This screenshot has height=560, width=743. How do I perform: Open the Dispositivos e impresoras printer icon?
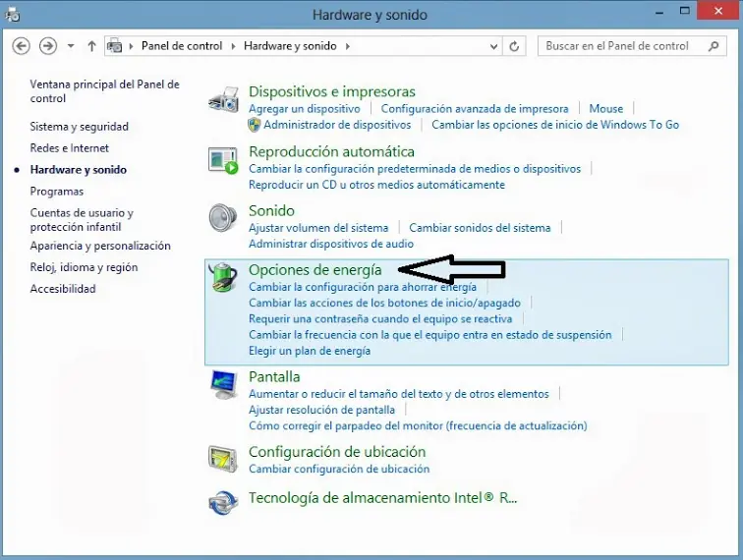223,99
